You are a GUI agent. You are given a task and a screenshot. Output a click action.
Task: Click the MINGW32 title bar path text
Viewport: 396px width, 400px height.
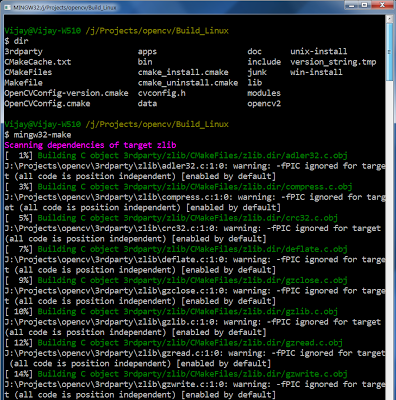coord(65,7)
